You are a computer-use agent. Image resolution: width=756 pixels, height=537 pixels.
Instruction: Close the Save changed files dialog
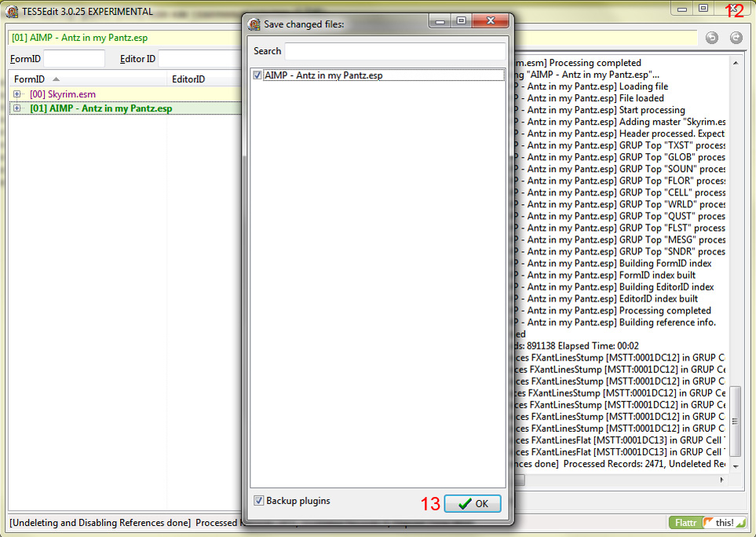(491, 20)
